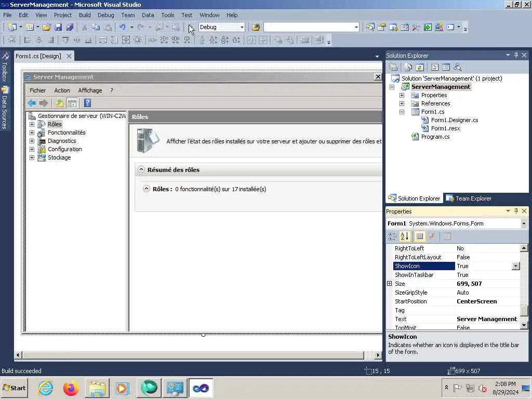This screenshot has width=532, height=399.
Task: Click the back arrow in Server Management form
Action: 32,103
